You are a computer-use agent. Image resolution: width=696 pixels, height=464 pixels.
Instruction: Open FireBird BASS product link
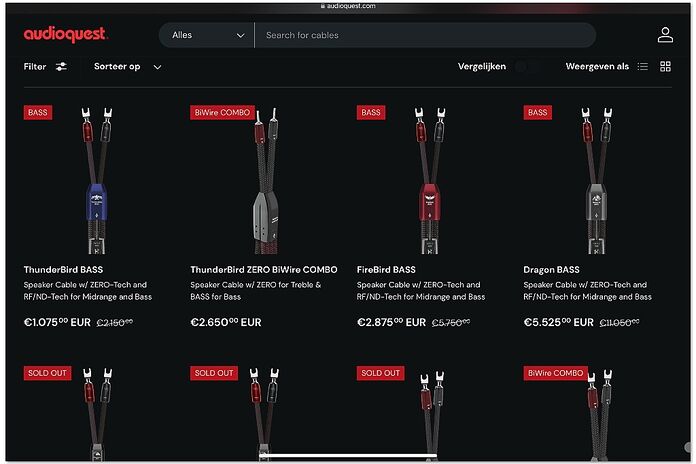[x=386, y=270]
